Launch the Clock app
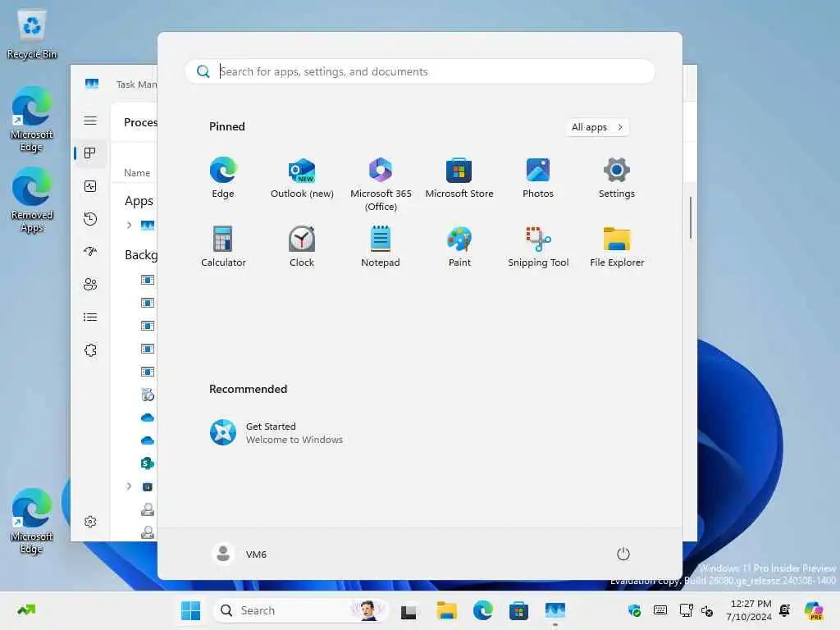840x630 pixels. pyautogui.click(x=302, y=246)
